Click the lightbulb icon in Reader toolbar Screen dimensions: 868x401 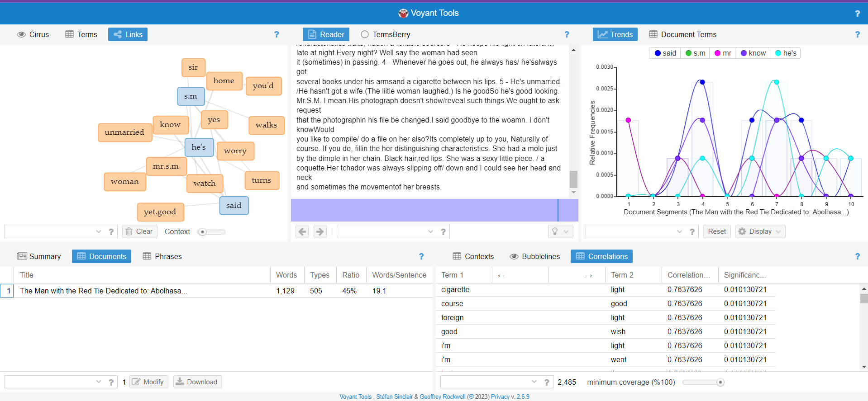[555, 231]
